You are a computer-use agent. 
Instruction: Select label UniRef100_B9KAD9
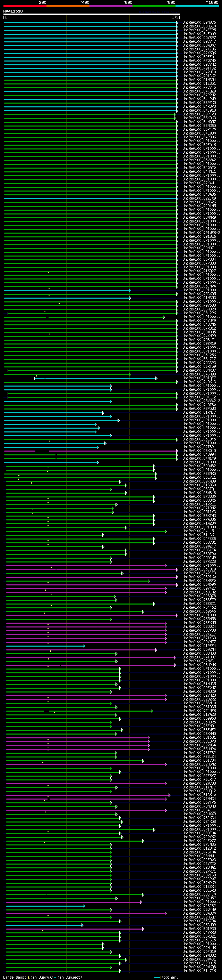point(199,481)
